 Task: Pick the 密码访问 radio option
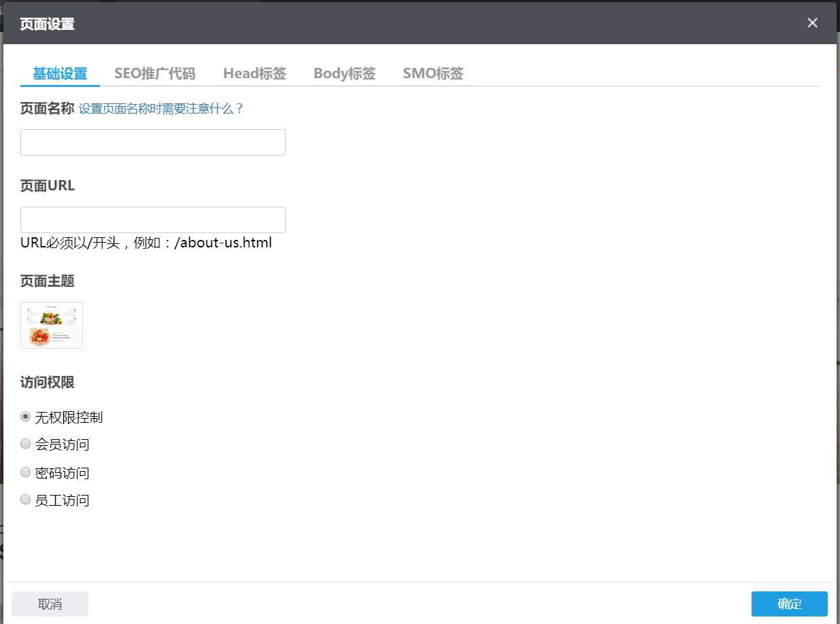click(26, 472)
